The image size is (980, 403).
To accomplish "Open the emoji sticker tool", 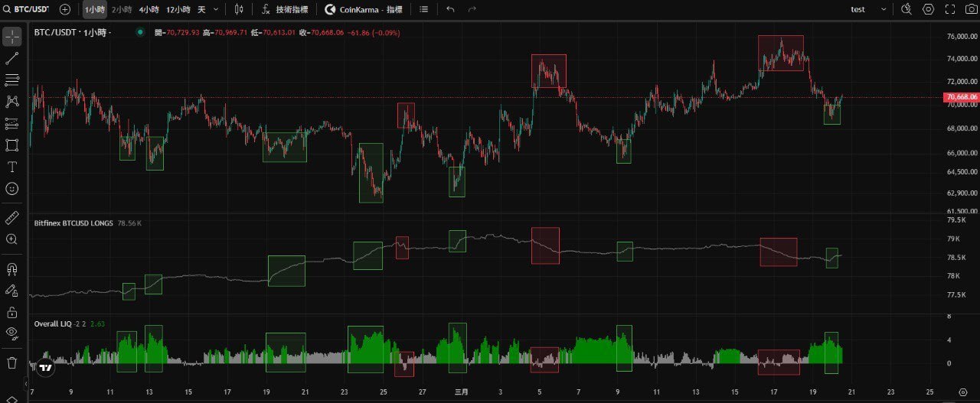I will point(11,188).
